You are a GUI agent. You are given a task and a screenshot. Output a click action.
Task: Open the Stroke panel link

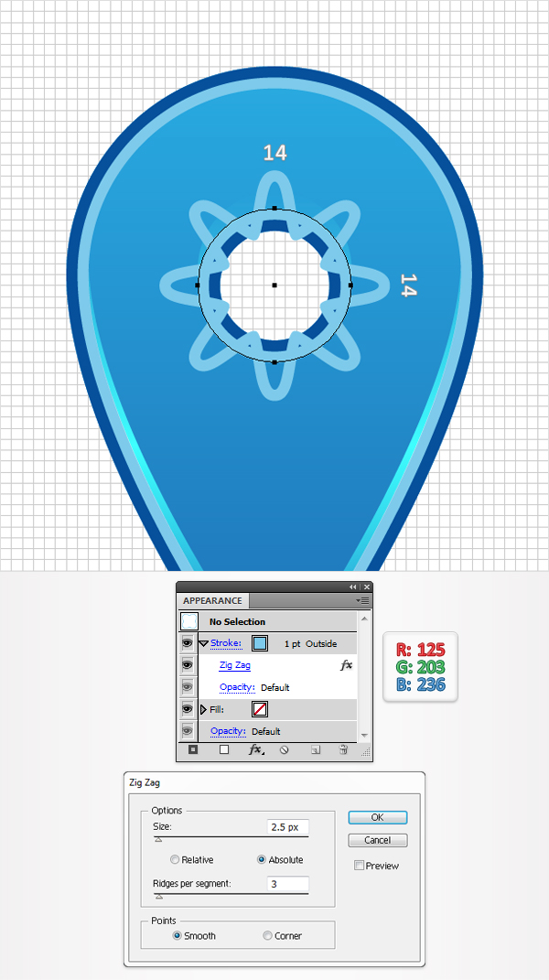coord(226,643)
